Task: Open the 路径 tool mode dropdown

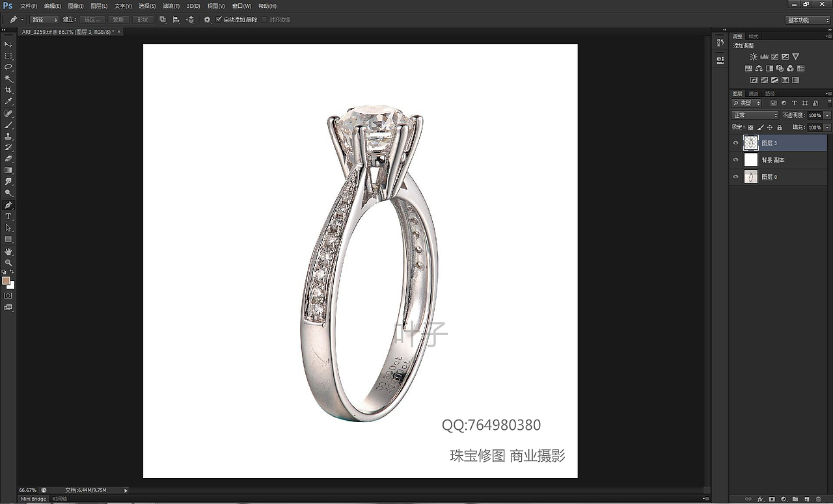Action: 45,20
